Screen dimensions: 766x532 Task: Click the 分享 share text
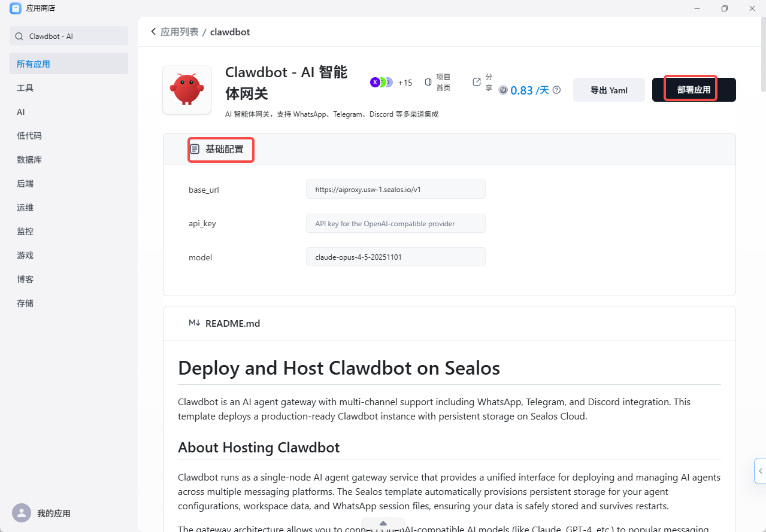tap(489, 83)
